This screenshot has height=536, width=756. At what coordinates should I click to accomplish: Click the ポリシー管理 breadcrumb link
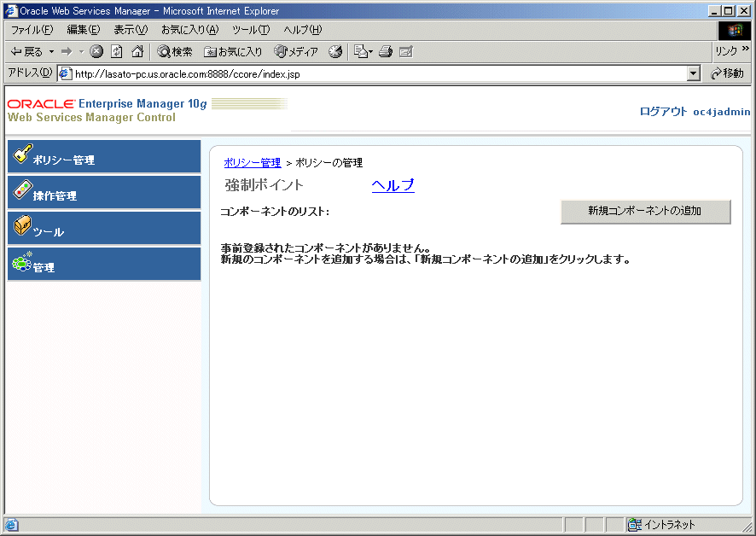tap(253, 162)
